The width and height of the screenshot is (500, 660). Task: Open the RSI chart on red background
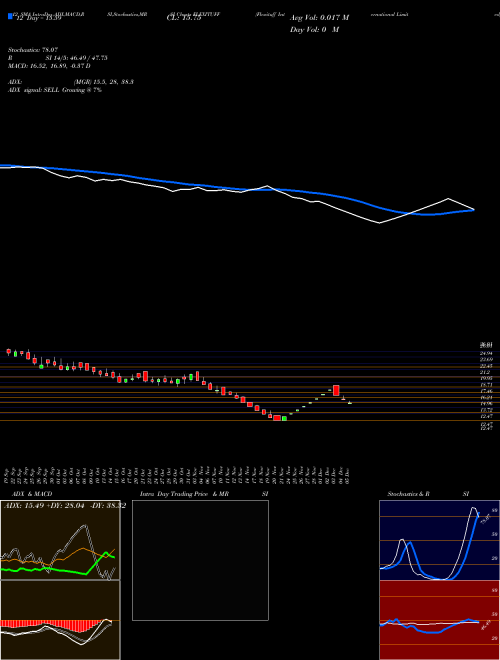pyautogui.click(x=439, y=620)
